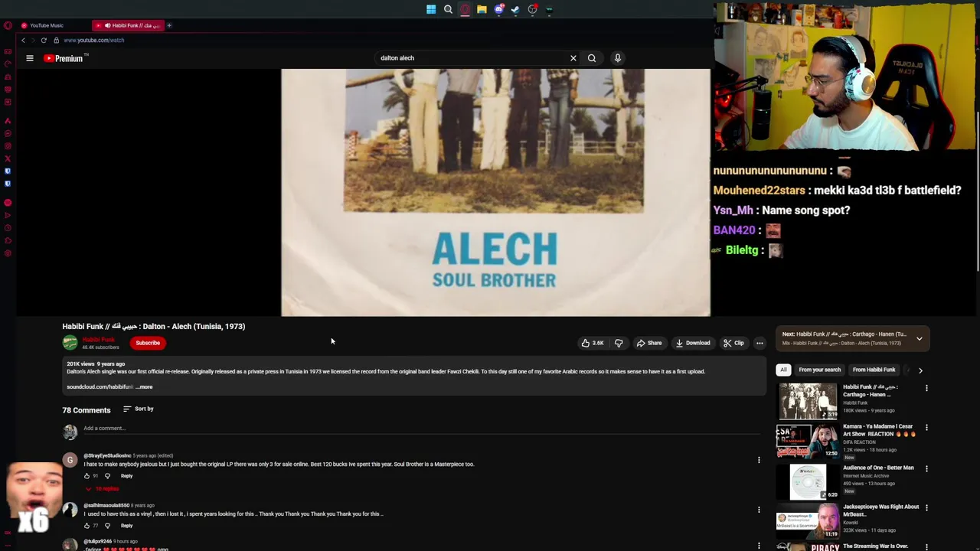The height and width of the screenshot is (551, 980).
Task: Open the Windows Start button in taskbar
Action: (x=431, y=9)
